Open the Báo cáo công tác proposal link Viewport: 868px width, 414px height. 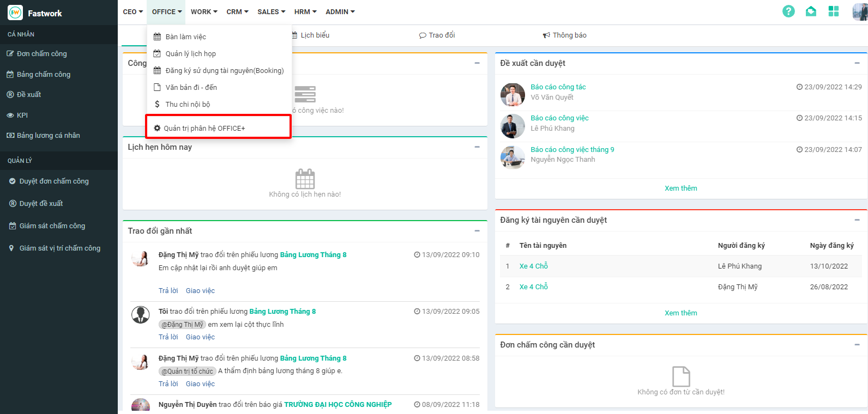coord(558,87)
